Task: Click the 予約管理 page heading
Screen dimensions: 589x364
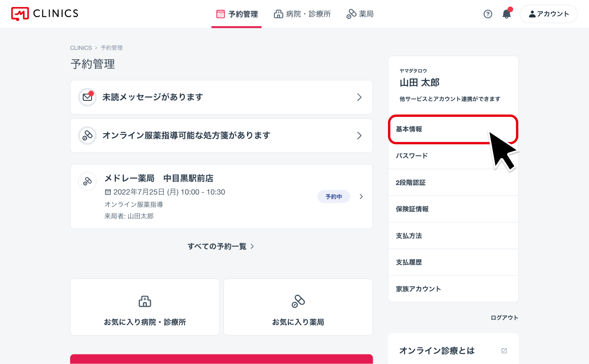Action: tap(93, 64)
